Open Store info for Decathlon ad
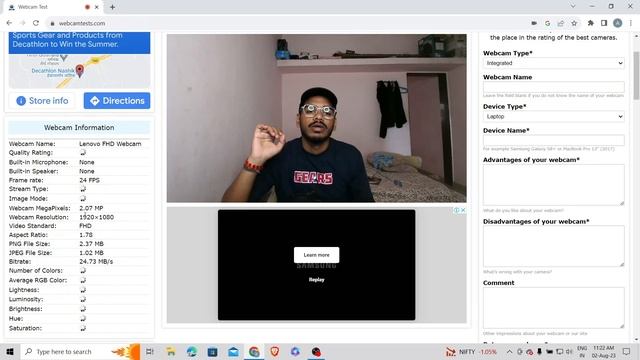 [42, 101]
